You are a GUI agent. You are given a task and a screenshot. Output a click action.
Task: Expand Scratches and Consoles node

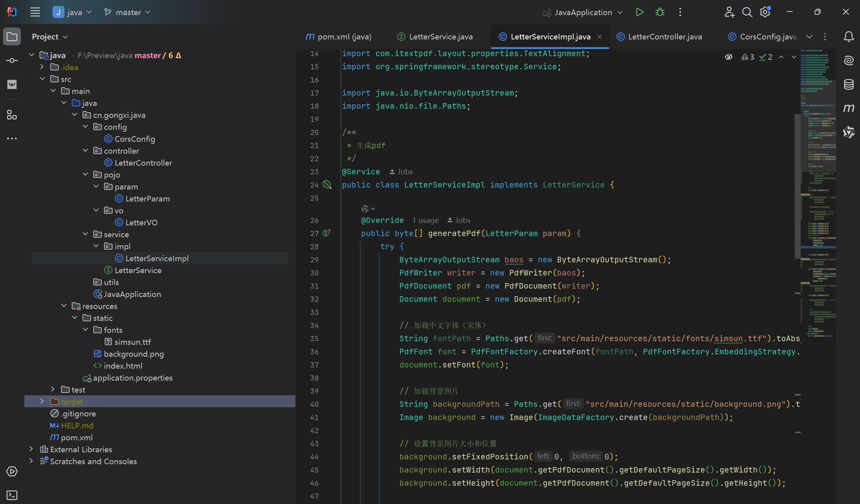pyautogui.click(x=31, y=461)
